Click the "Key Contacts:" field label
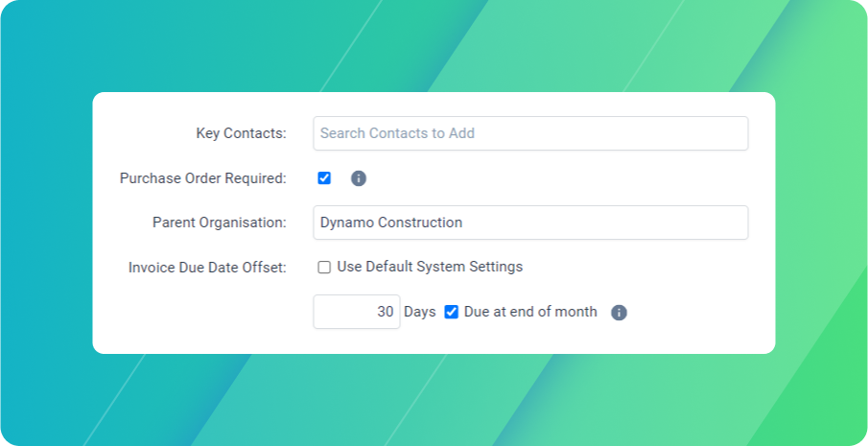The width and height of the screenshot is (868, 446). pyautogui.click(x=241, y=133)
